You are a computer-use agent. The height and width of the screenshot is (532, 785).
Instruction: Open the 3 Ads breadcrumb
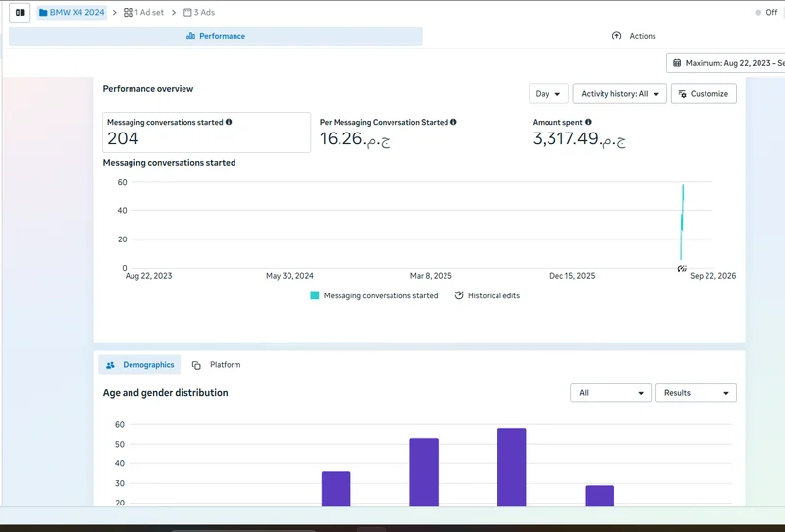[199, 13]
